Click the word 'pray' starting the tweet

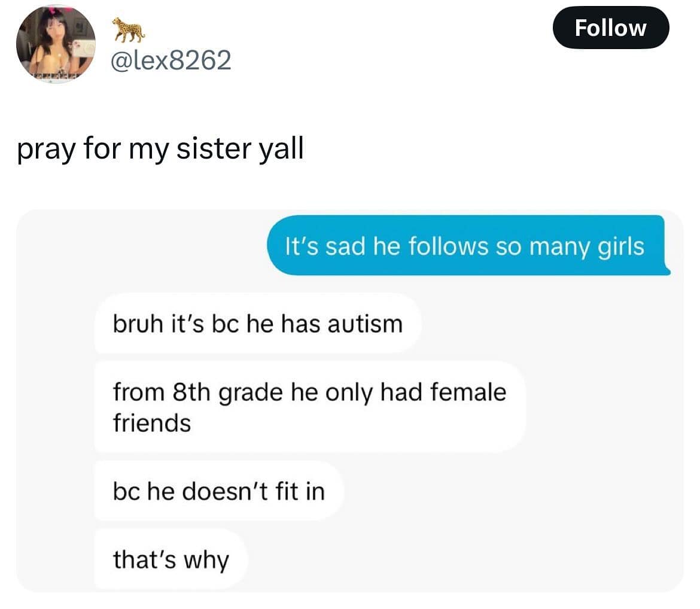coord(47,150)
